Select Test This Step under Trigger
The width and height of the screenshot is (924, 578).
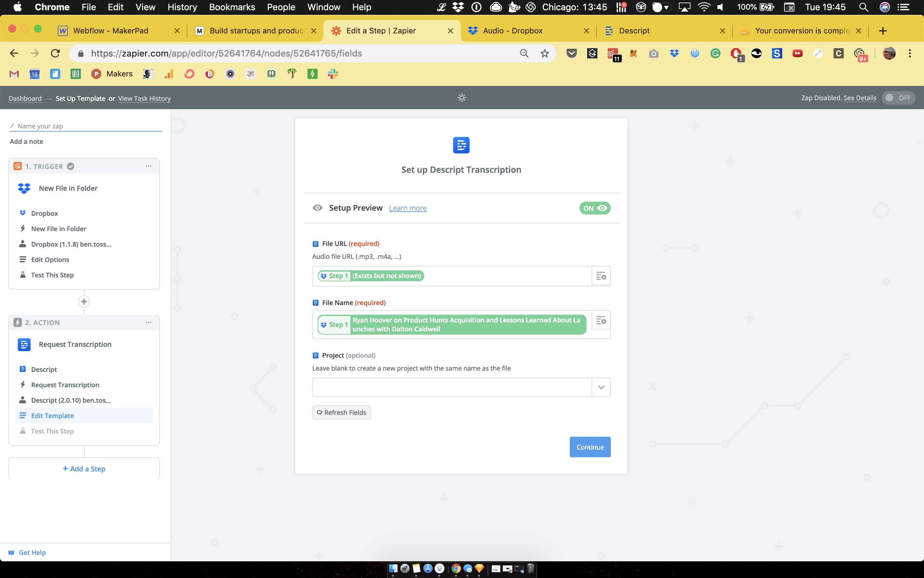(84, 275)
